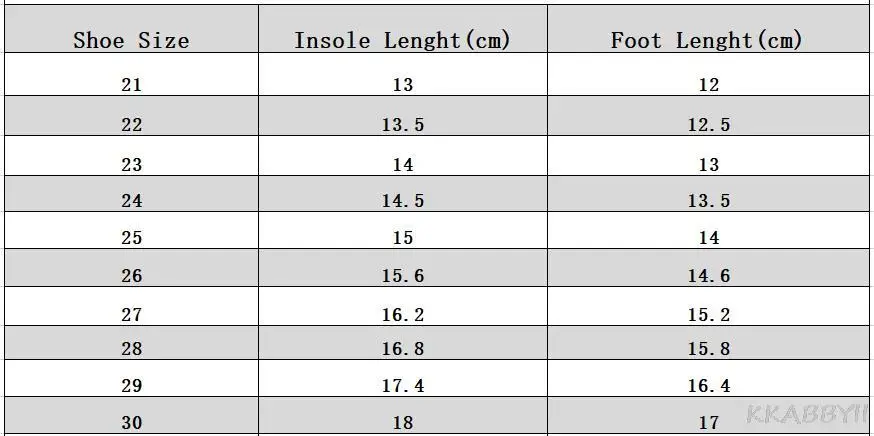Image resolution: width=874 pixels, height=436 pixels.
Task: Select the Insole Lenght(cm) header cell
Action: pos(402,41)
